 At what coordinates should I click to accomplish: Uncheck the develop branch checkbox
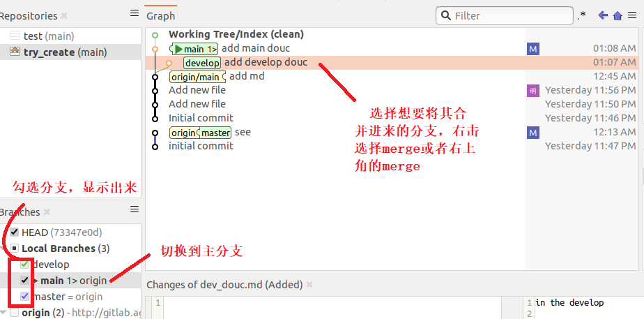tap(25, 265)
